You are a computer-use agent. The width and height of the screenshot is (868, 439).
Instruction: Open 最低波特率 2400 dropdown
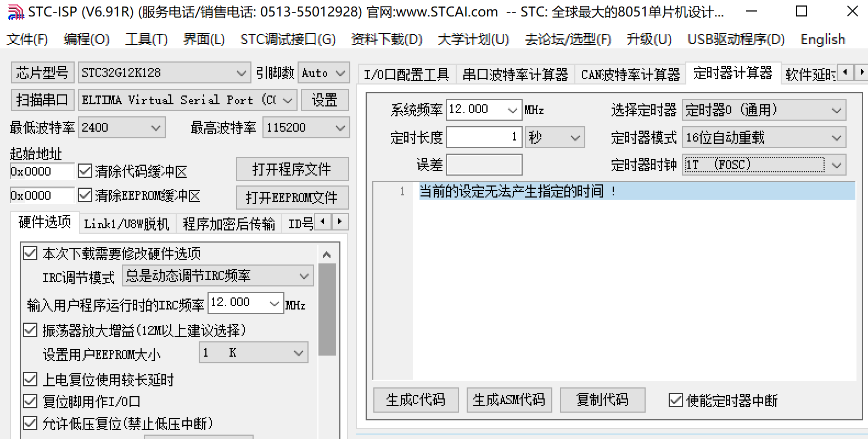tap(122, 127)
